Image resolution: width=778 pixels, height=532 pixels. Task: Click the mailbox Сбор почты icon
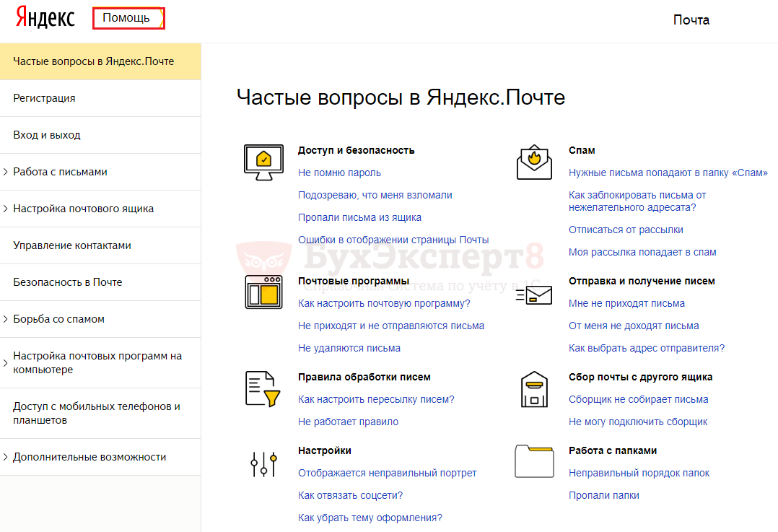point(534,389)
